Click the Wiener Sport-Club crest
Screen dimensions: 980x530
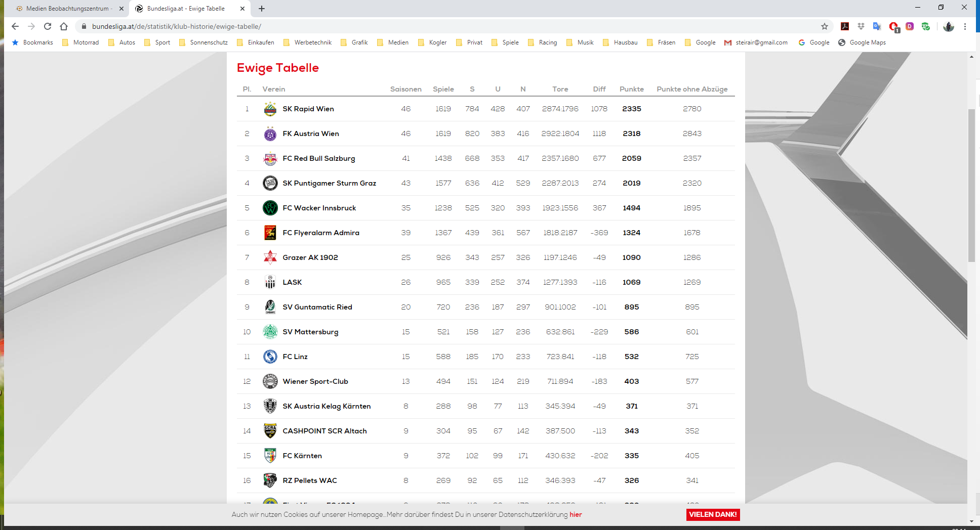pos(270,381)
